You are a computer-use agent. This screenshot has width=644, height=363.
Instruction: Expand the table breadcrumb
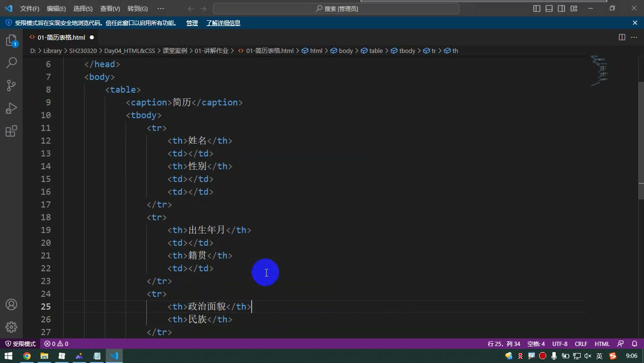click(372, 51)
